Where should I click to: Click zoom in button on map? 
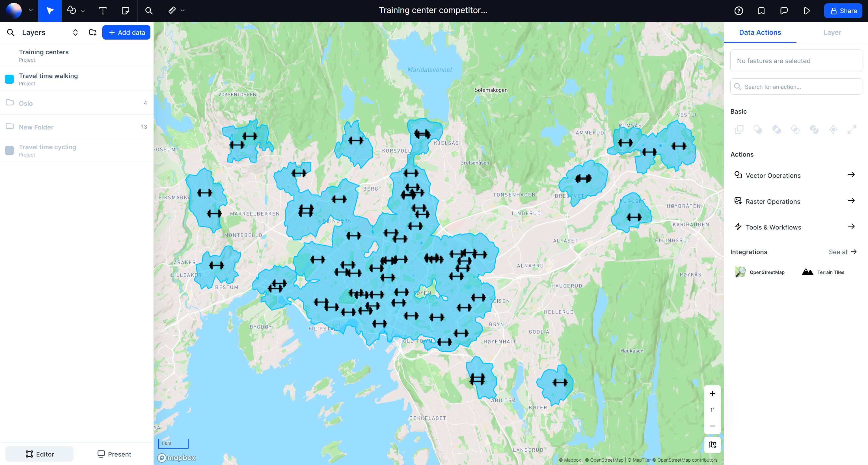[712, 393]
